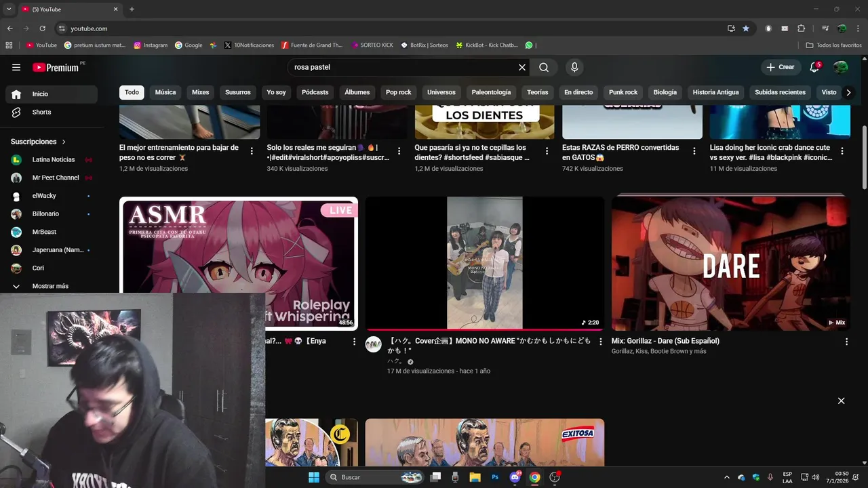Viewport: 868px width, 488px height.
Task: Click the YouTube Premium logo
Action: pyautogui.click(x=56, y=67)
